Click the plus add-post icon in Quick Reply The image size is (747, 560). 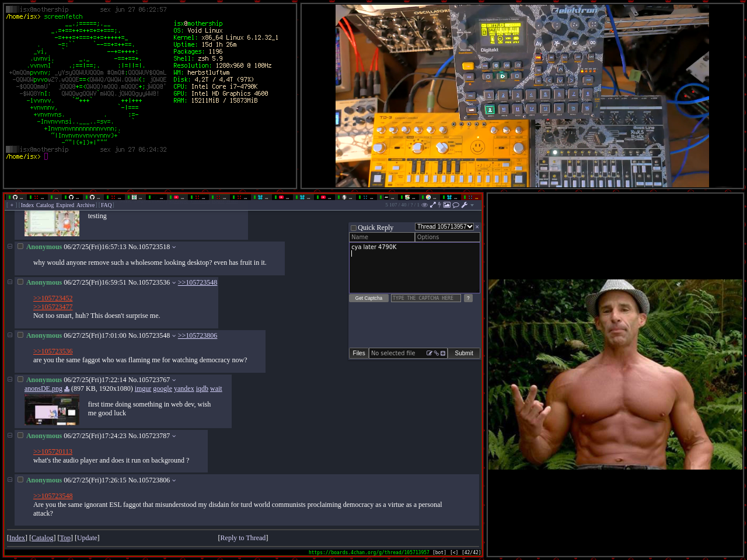click(443, 353)
